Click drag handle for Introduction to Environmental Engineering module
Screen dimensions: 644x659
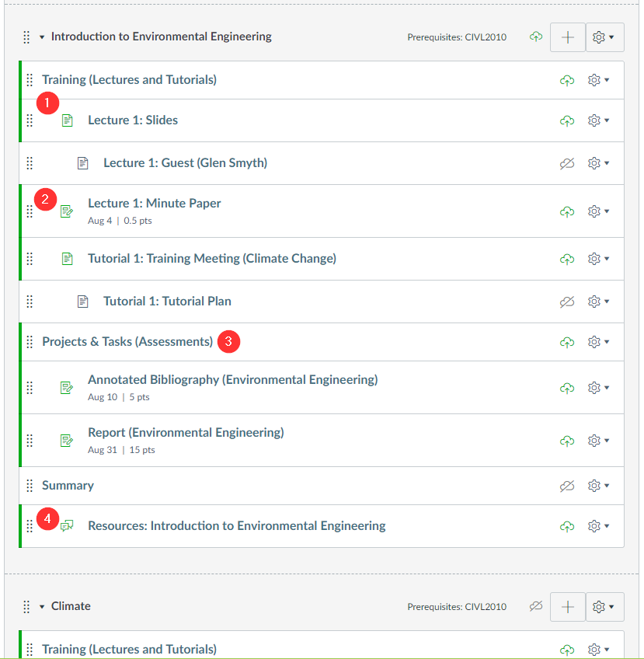pos(26,37)
